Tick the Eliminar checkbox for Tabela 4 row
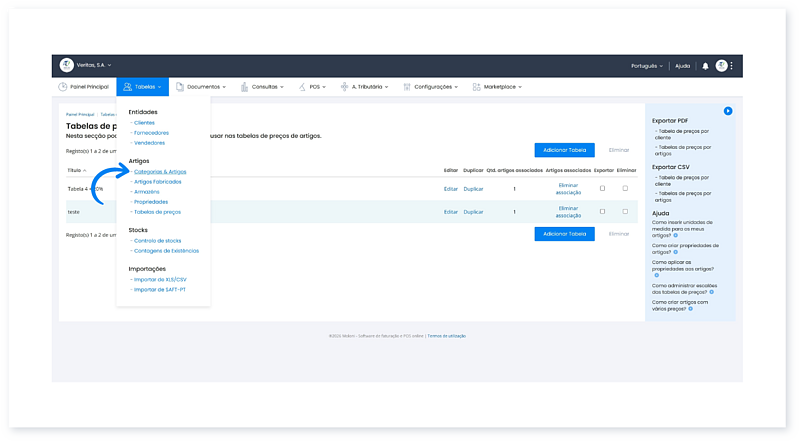 626,188
